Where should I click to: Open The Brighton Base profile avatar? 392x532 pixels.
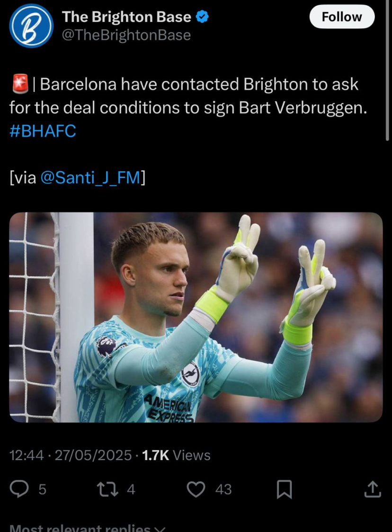pyautogui.click(x=31, y=26)
